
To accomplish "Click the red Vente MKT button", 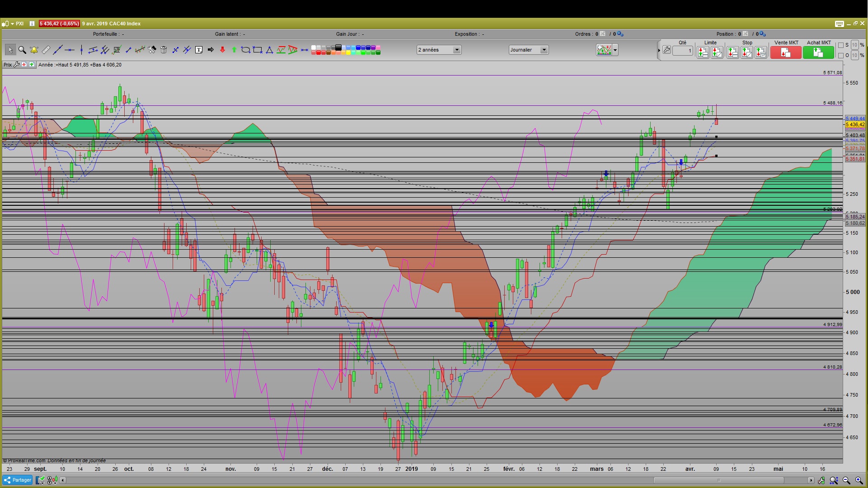I will (786, 52).
